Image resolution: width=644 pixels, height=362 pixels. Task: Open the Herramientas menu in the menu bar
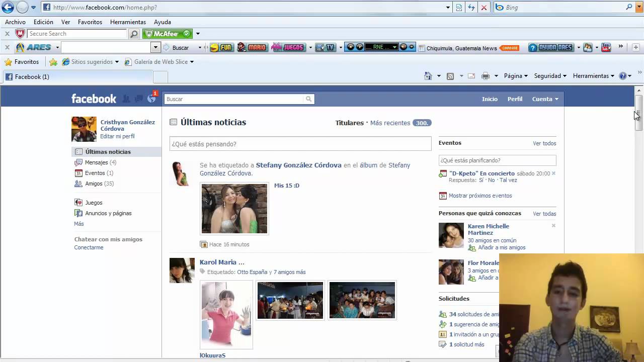(x=128, y=22)
